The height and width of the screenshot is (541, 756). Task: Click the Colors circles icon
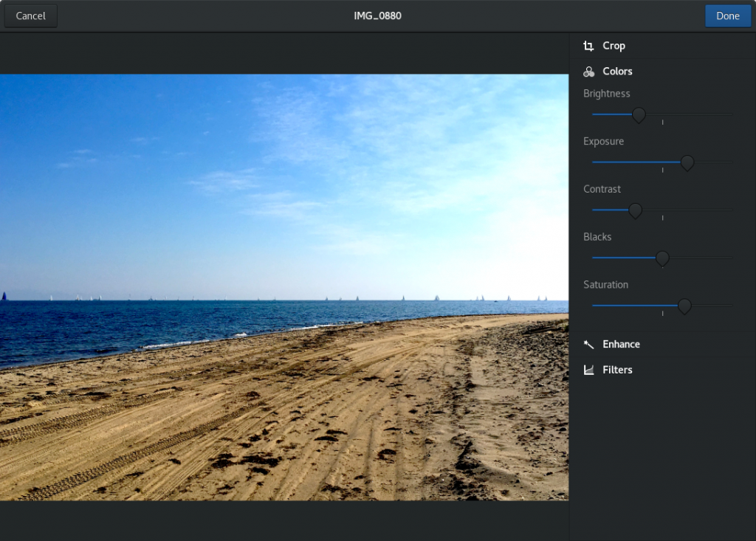[x=588, y=72]
